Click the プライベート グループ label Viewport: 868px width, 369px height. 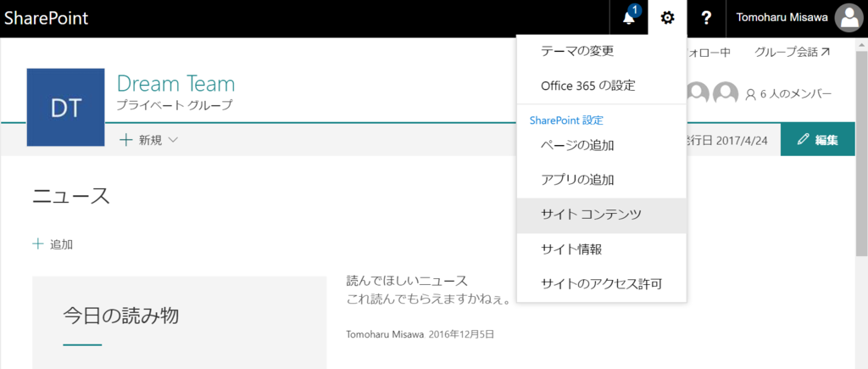[175, 105]
